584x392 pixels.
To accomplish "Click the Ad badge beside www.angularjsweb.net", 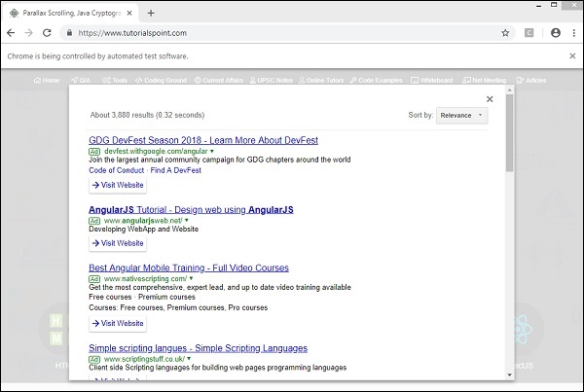I will (94, 221).
